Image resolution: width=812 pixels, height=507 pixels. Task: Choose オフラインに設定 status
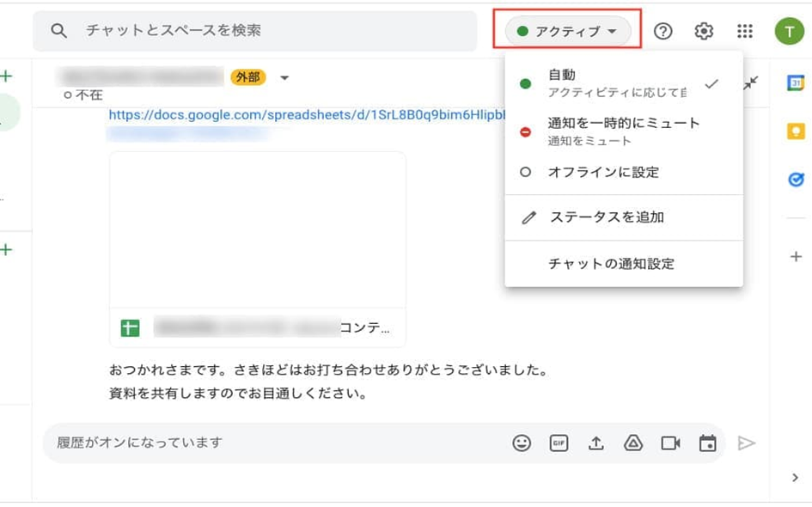tap(603, 172)
